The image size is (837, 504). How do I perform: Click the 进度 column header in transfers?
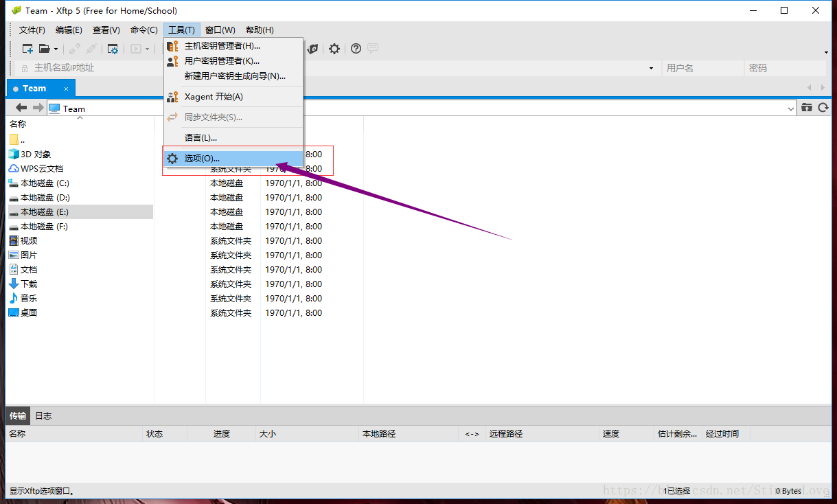point(221,434)
